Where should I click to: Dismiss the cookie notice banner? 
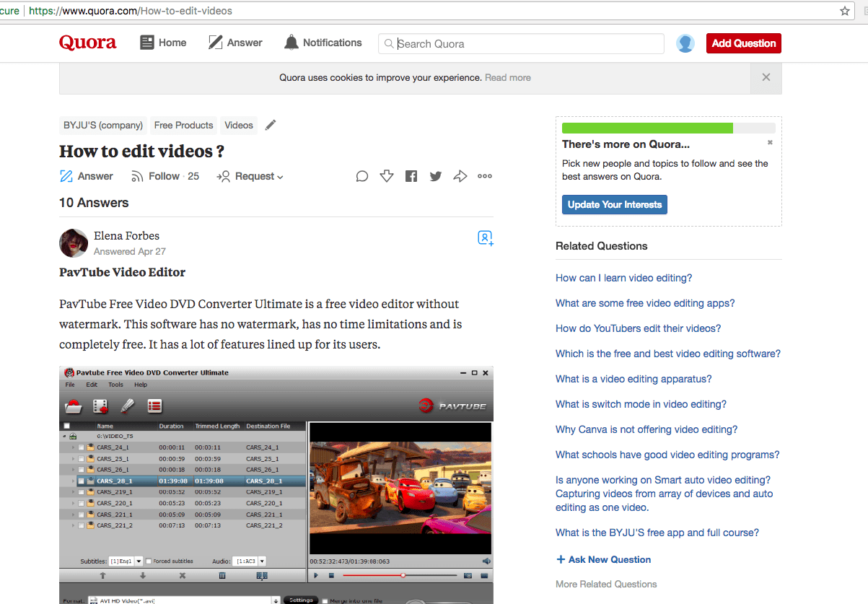[766, 77]
